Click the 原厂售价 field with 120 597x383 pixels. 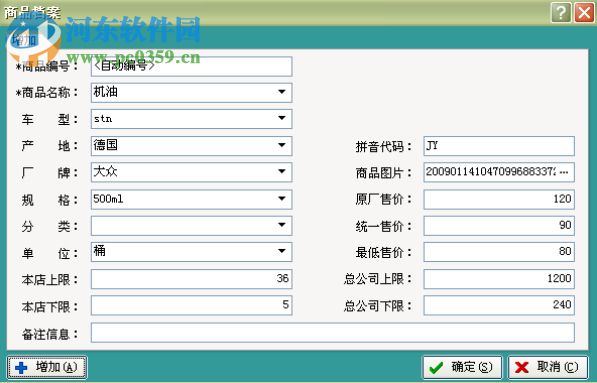[499, 199]
